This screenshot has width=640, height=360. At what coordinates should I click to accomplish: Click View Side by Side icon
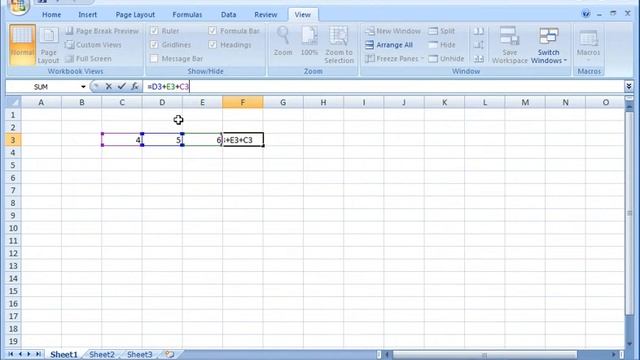[x=479, y=31]
